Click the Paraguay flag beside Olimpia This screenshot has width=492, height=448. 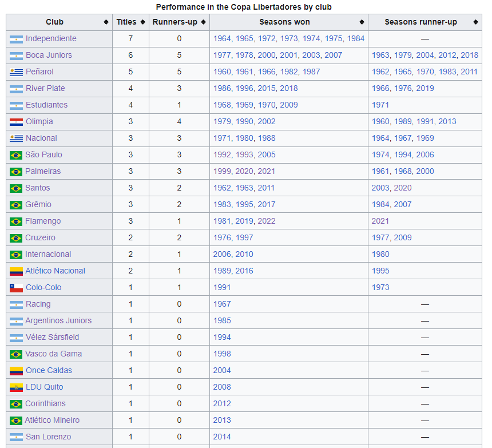tap(17, 122)
